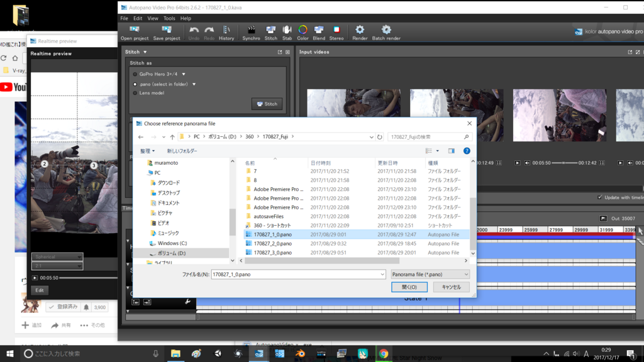
Task: Open the File menu
Action: point(124,18)
